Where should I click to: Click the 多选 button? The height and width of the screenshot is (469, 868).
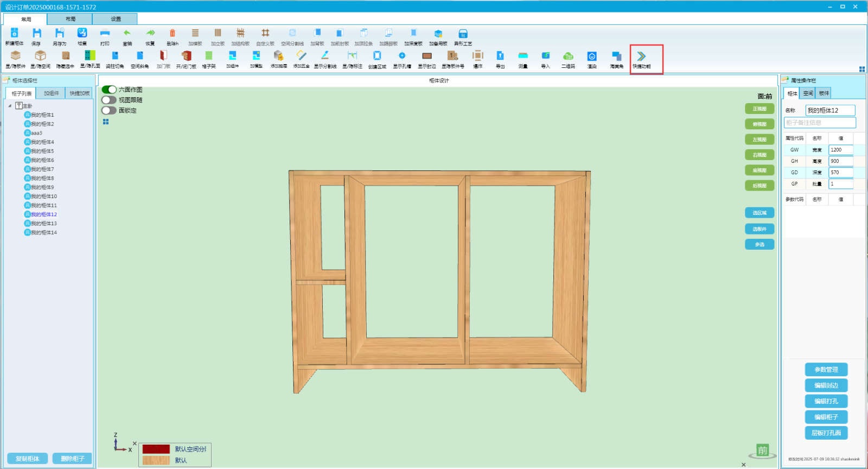point(759,244)
